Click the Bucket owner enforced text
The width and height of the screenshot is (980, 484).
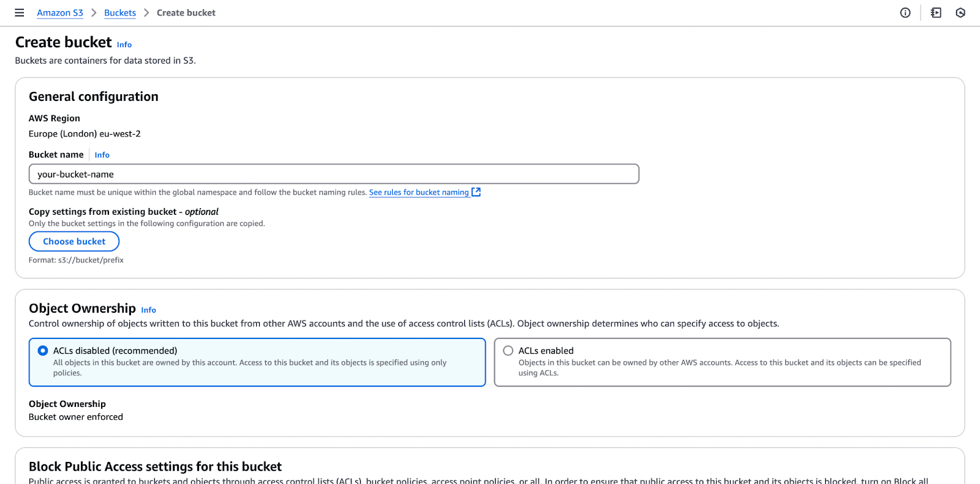pos(76,417)
